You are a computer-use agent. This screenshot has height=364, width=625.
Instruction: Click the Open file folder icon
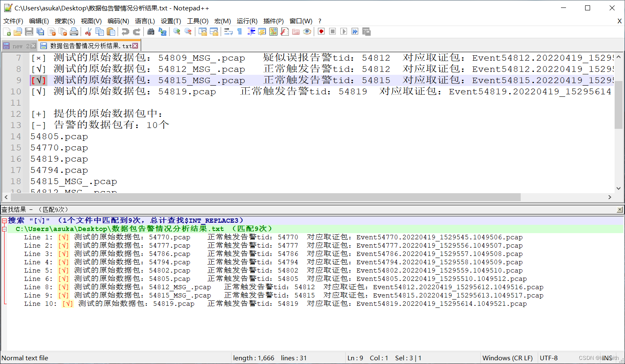tap(18, 32)
